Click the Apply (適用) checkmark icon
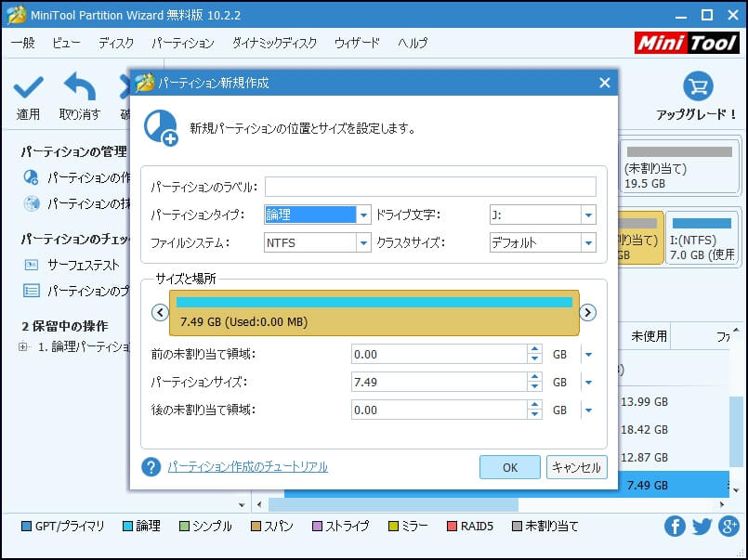Viewport: 748px width, 560px height. point(28,87)
